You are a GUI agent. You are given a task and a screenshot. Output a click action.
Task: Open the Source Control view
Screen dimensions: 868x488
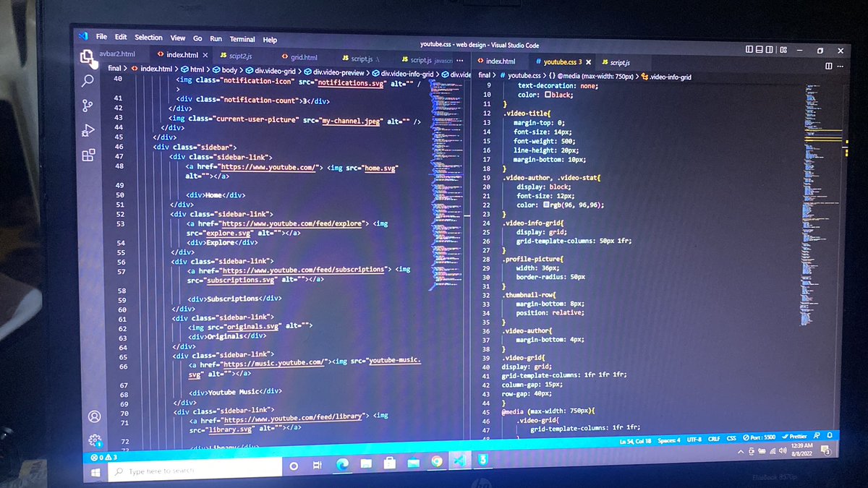pyautogui.click(x=88, y=106)
